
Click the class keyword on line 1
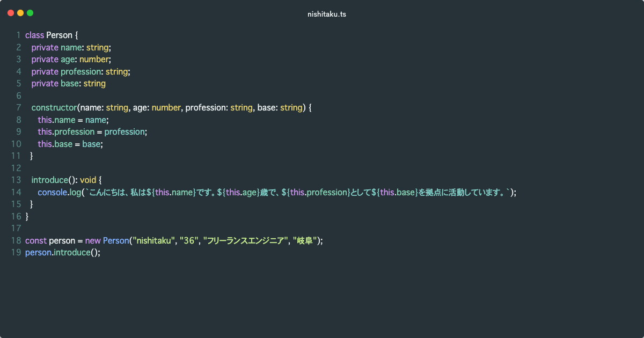(x=34, y=35)
